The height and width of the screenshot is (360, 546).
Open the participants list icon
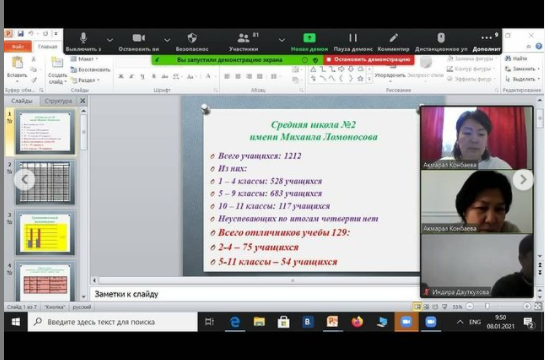click(x=243, y=38)
